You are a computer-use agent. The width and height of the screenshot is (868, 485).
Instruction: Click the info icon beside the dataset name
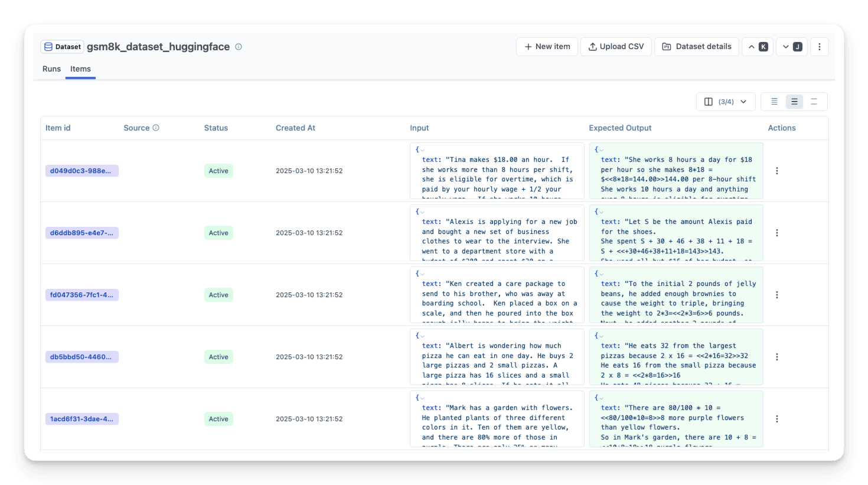239,47
